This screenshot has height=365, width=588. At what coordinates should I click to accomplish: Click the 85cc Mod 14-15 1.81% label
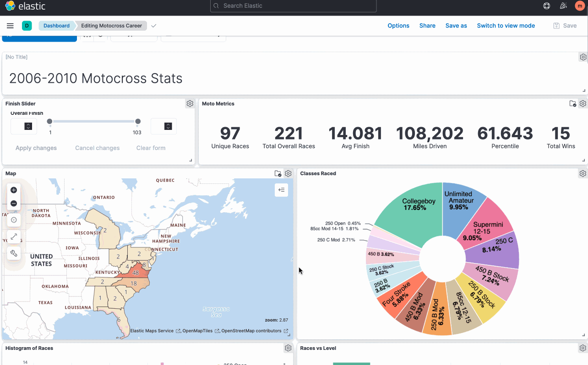point(334,229)
